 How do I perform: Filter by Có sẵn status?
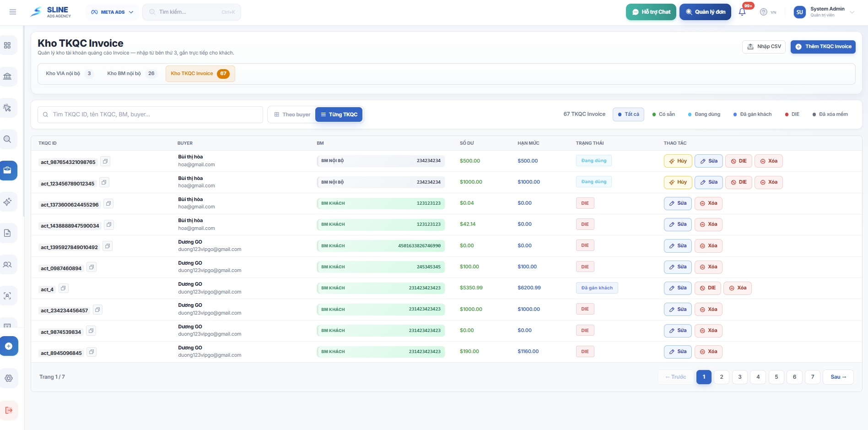click(x=663, y=114)
